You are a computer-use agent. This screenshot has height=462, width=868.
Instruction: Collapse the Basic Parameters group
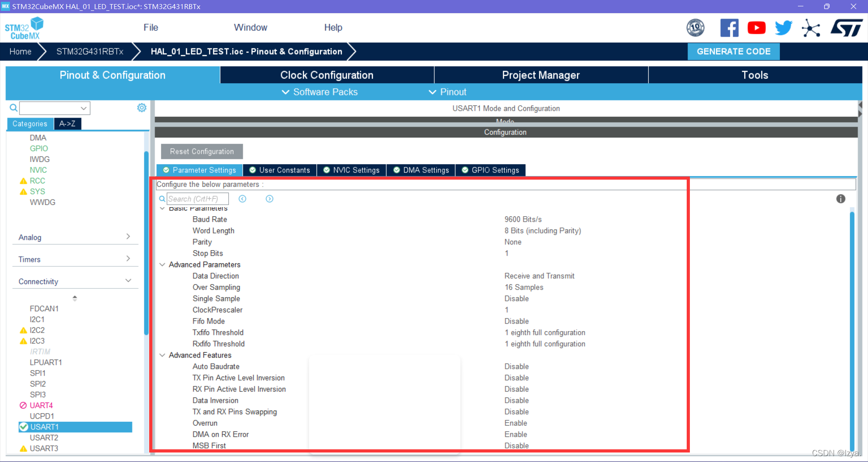[162, 209]
